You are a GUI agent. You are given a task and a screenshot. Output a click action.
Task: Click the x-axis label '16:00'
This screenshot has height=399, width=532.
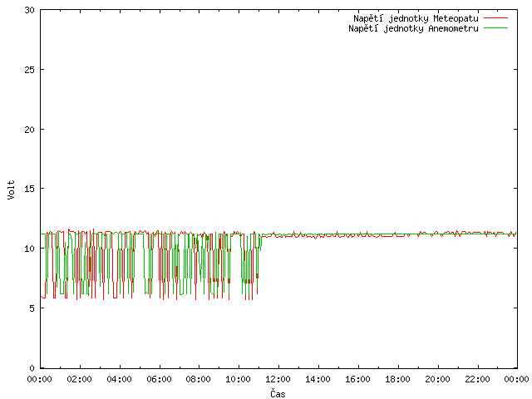pyautogui.click(x=357, y=379)
